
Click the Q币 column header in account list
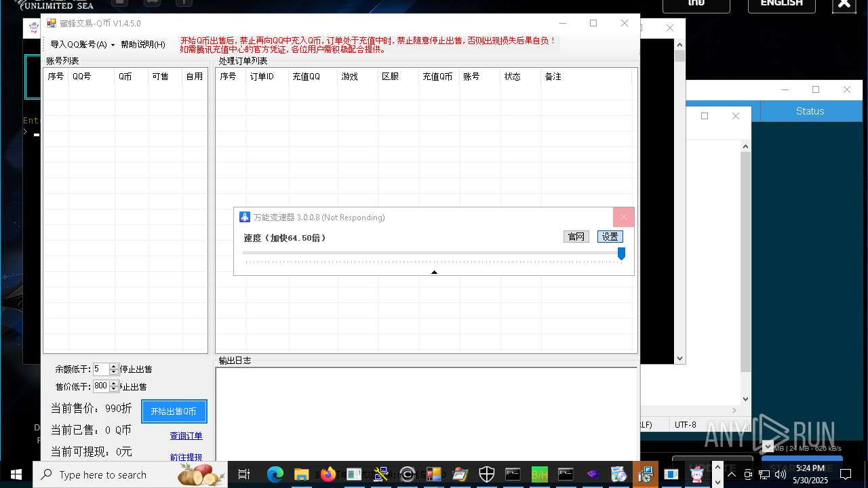pos(132,77)
